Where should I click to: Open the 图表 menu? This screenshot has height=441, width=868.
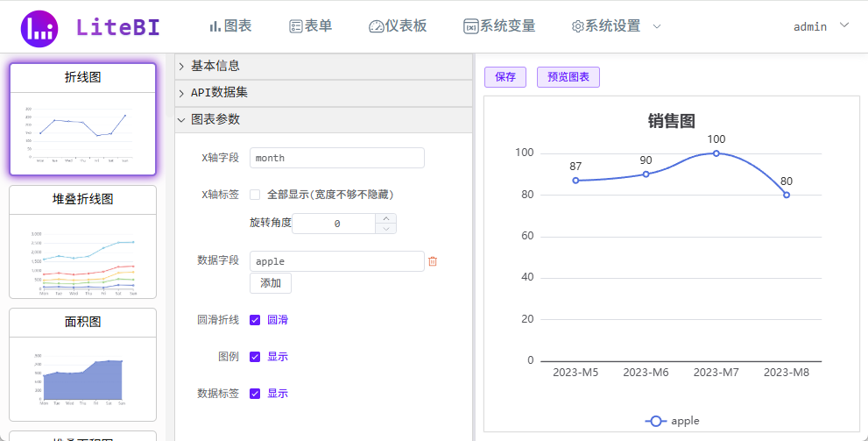pos(230,26)
